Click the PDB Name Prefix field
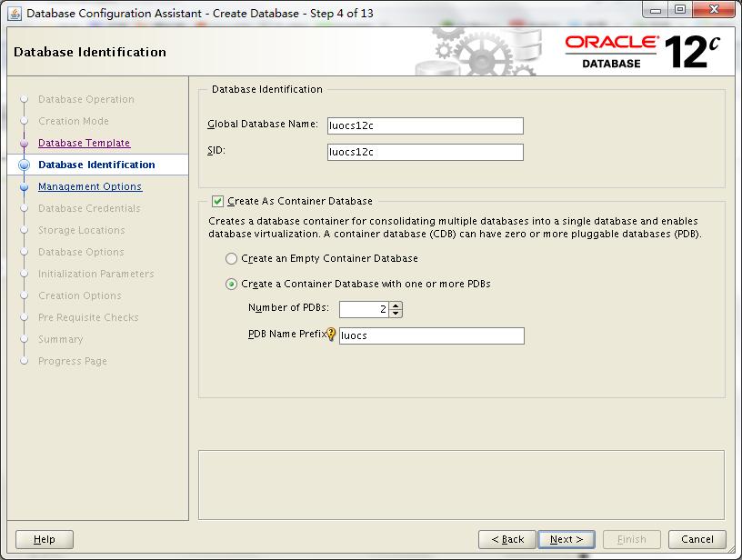Screen dimensions: 742x560 click(x=432, y=335)
